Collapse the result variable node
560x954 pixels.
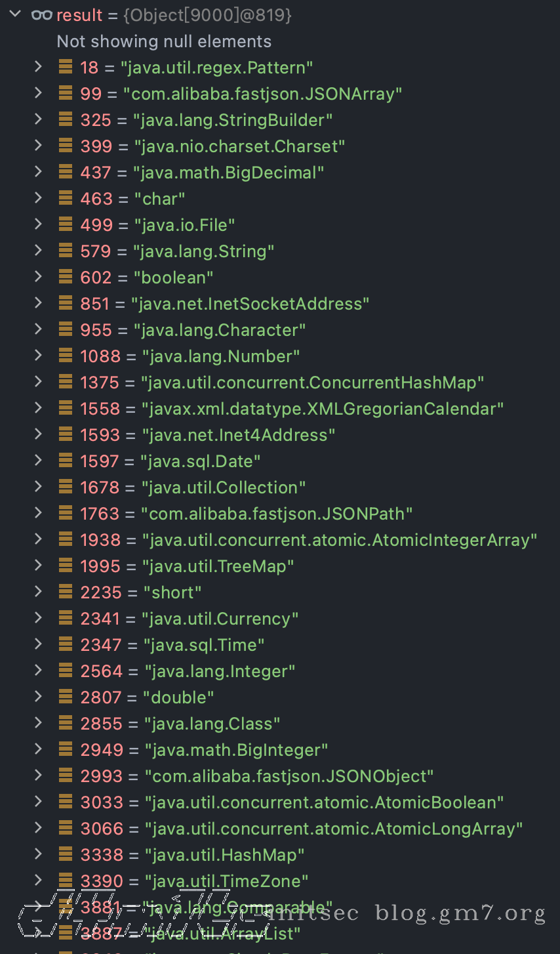tap(15, 14)
